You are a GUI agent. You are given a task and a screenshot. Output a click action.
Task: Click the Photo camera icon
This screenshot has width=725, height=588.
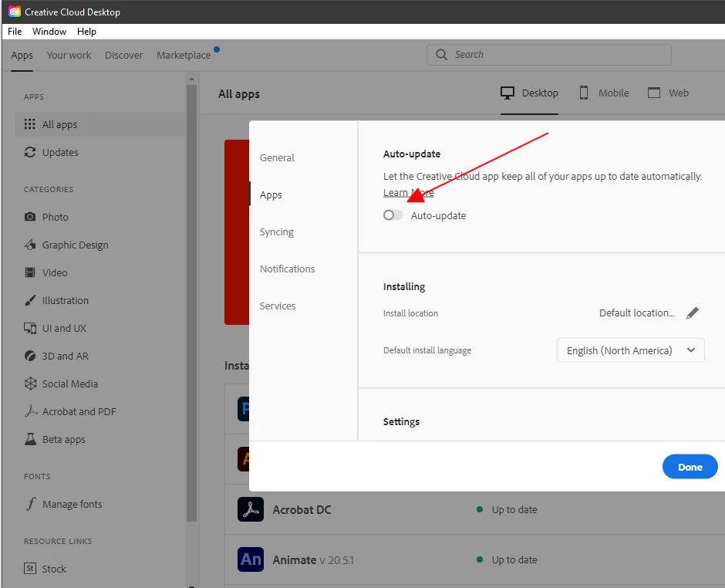coord(30,217)
